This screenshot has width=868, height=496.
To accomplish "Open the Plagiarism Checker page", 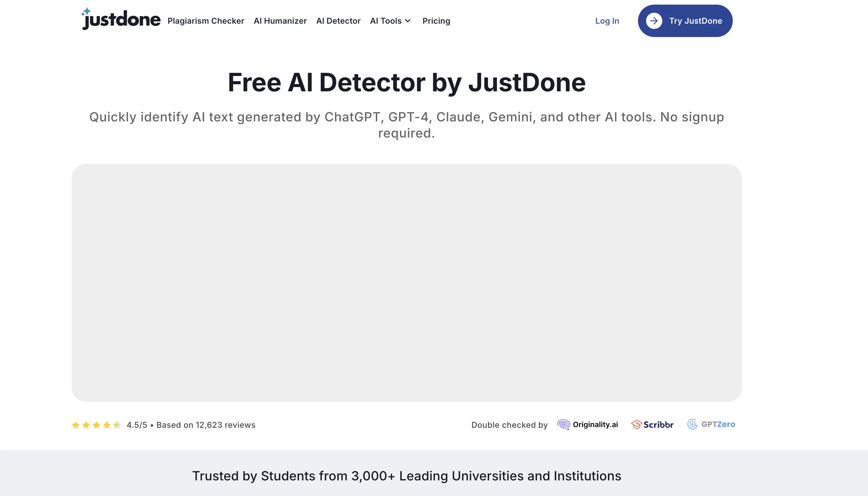I will [x=206, y=21].
